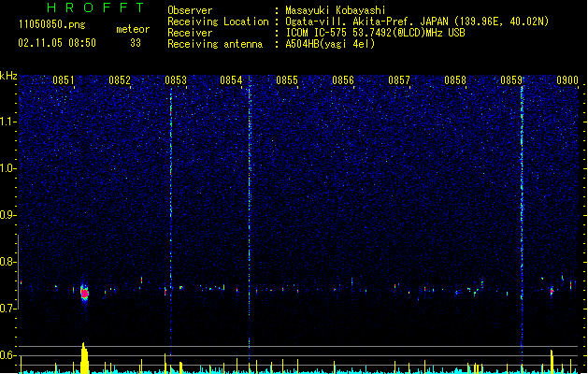Click the Observer field label
Image resolution: width=588 pixels, height=374 pixels.
tap(190, 10)
